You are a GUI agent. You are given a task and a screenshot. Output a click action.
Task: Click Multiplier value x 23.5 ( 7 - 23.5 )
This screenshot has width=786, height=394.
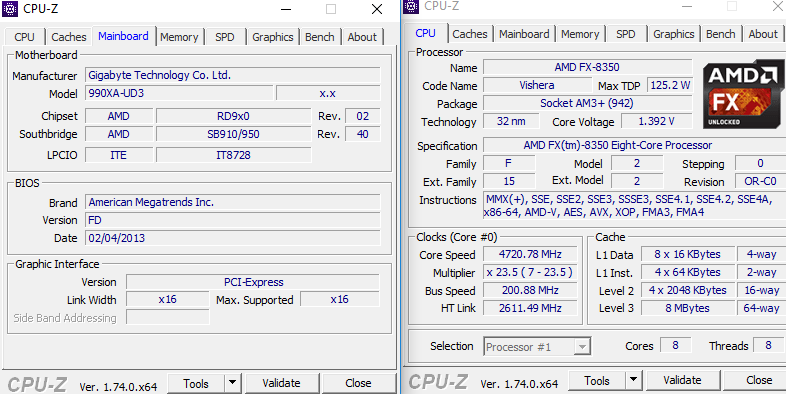pyautogui.click(x=530, y=272)
